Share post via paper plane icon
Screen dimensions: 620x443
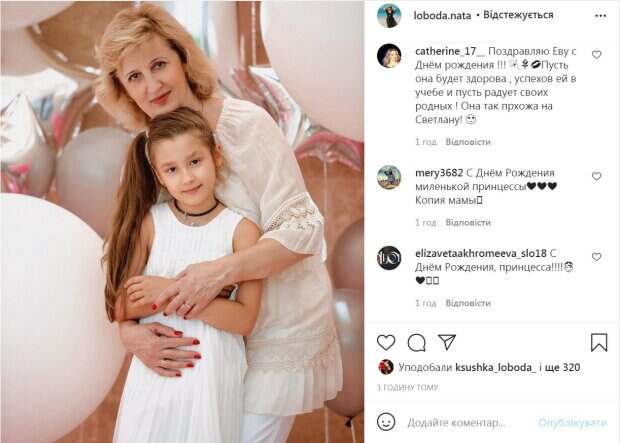pos(447,342)
